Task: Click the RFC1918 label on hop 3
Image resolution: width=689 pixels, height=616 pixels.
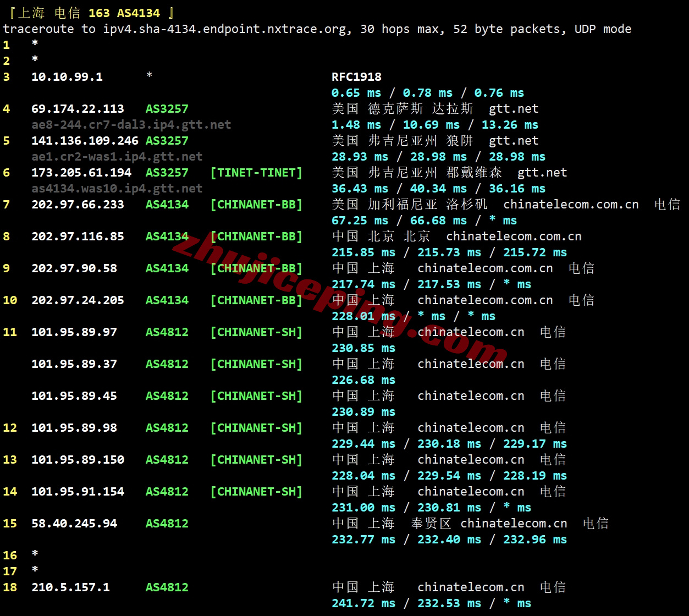Action: tap(356, 76)
